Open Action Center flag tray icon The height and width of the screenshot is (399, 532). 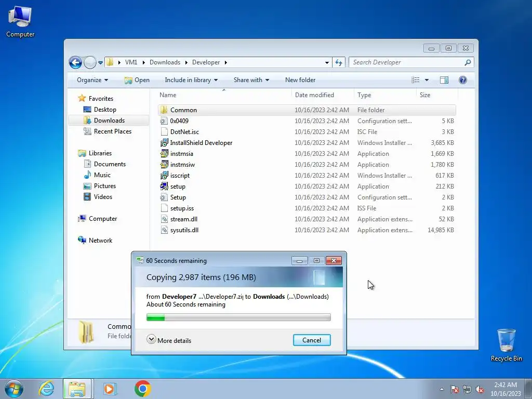click(454, 389)
